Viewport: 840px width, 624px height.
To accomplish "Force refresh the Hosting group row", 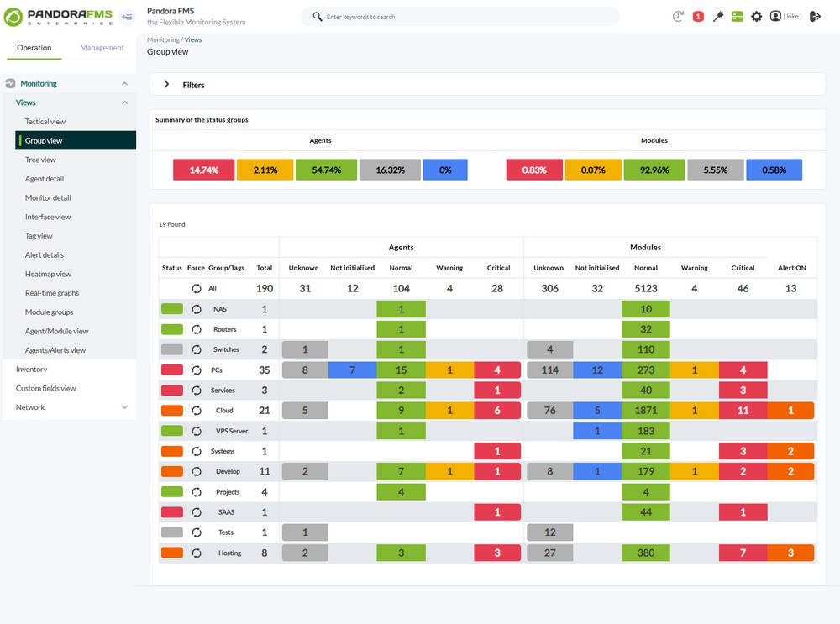I will click(x=197, y=553).
